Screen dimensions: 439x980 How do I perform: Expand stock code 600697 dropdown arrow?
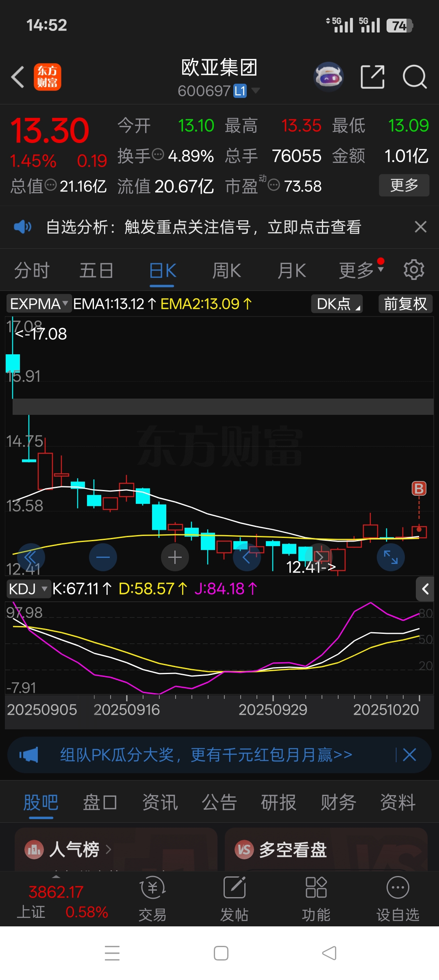(x=256, y=90)
